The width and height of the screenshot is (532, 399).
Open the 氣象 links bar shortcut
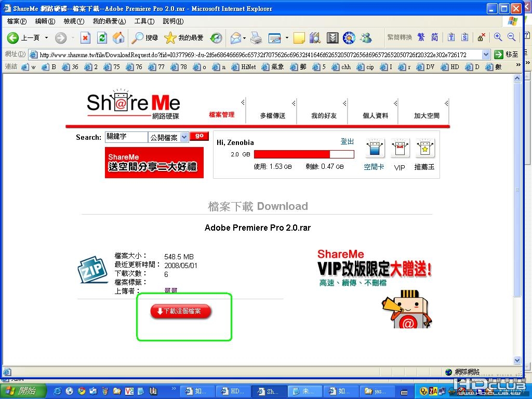273,67
